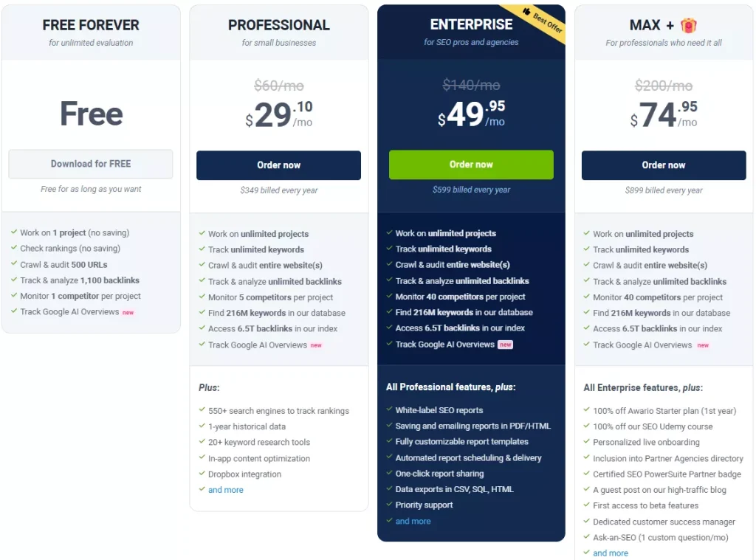Click the 'new' badge in Enterprise AI Overviews

point(505,345)
